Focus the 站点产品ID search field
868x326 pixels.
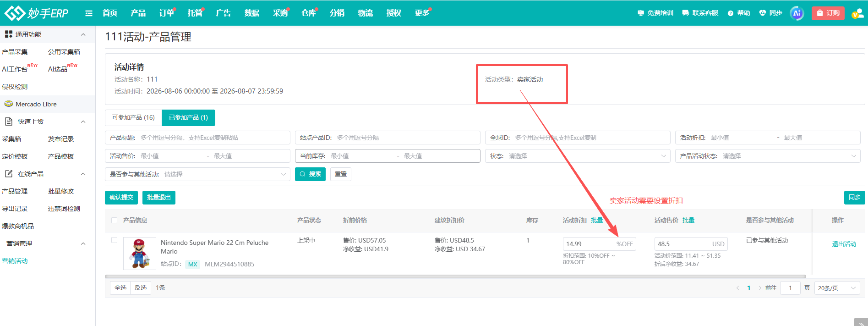388,138
